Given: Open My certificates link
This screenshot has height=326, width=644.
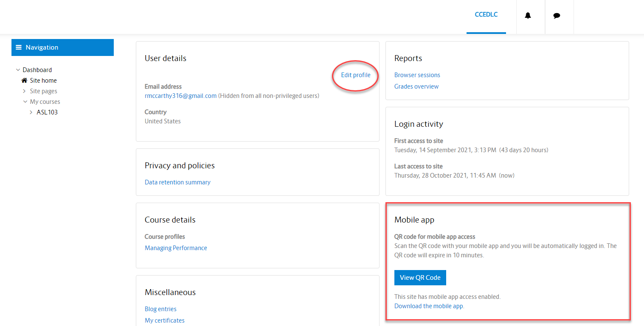Looking at the screenshot, I should pos(164,320).
